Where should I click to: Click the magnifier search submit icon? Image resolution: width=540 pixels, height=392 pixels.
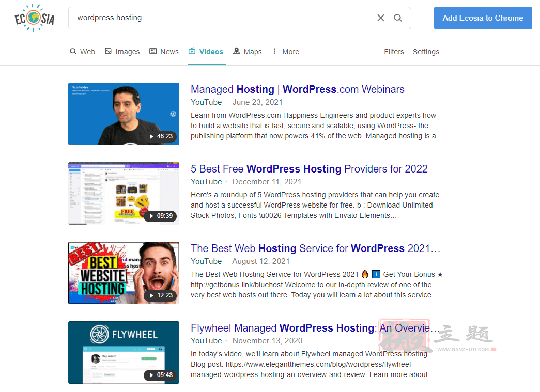[398, 18]
